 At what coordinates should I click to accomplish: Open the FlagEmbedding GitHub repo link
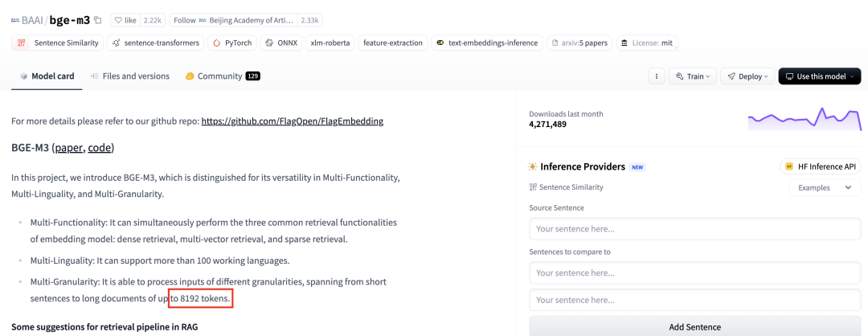[x=292, y=121]
